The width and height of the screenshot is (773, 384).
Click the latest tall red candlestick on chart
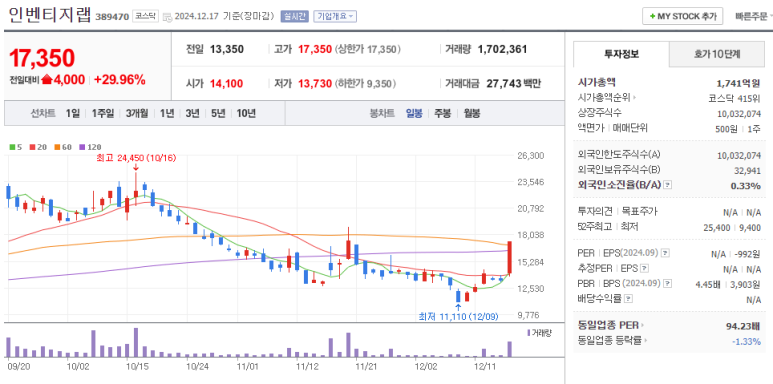point(510,258)
